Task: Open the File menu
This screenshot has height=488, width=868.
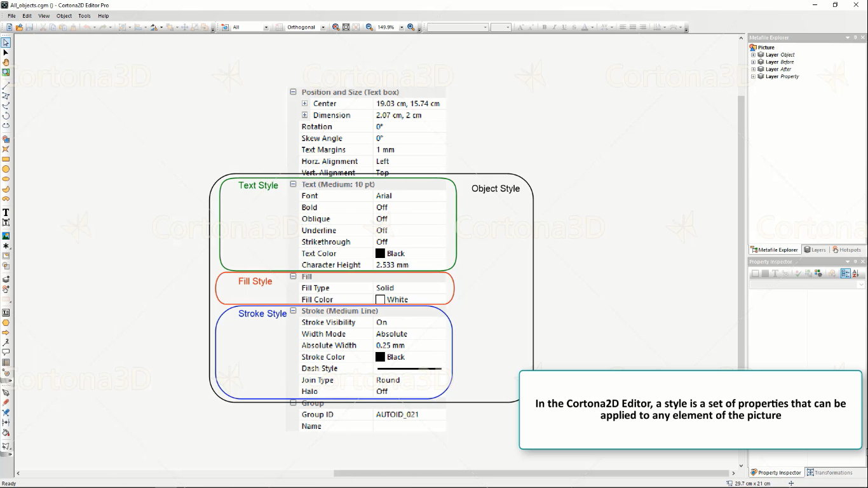Action: [x=11, y=16]
